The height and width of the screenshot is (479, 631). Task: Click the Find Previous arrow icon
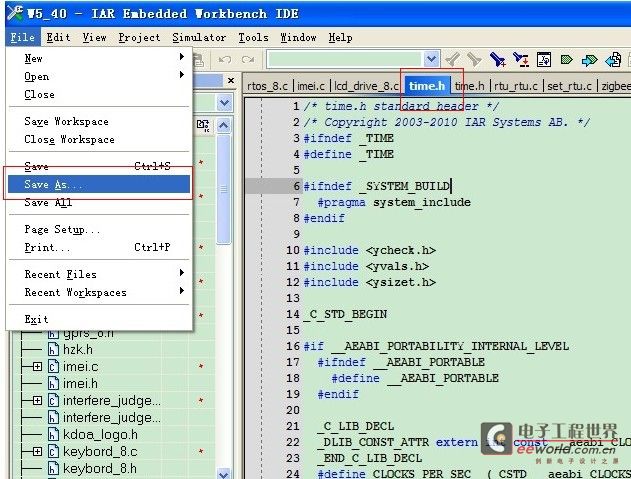point(474,60)
